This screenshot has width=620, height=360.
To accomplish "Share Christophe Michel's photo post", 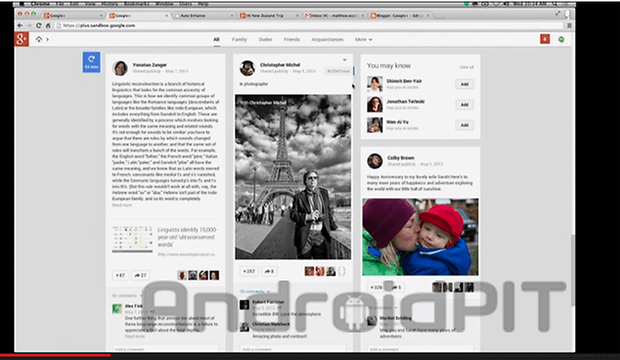I will tap(269, 271).
